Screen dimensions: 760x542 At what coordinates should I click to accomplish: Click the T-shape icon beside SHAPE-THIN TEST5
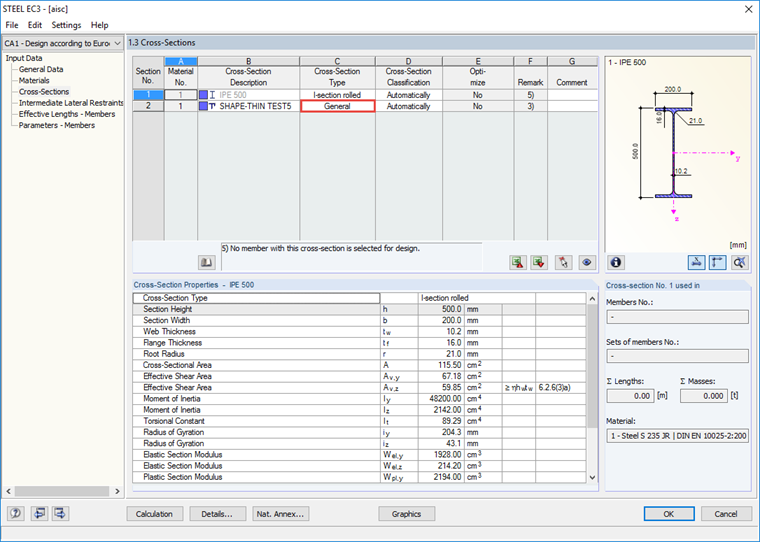[212, 106]
